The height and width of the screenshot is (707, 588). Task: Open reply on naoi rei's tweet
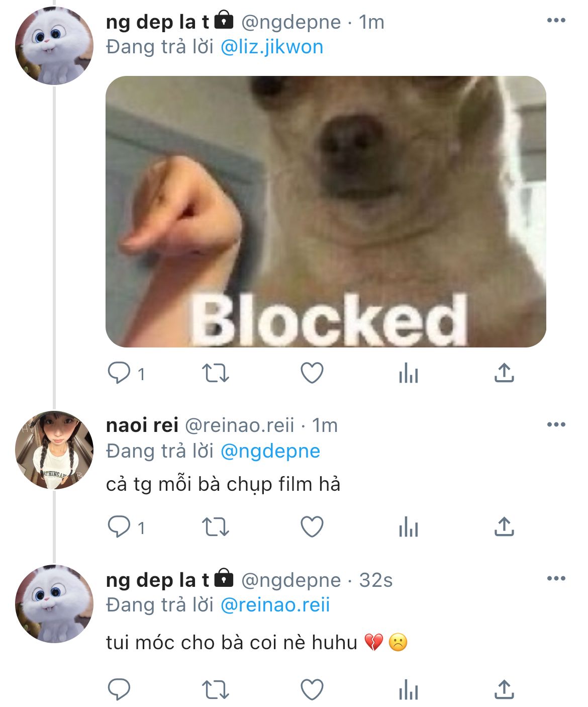[x=119, y=527]
